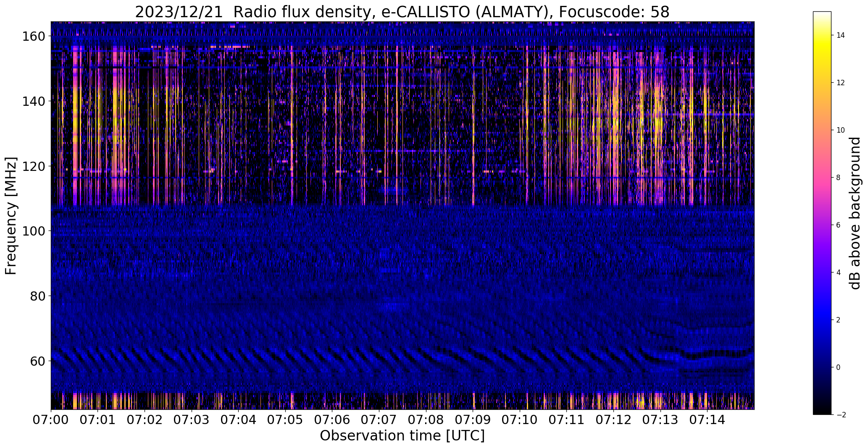Click the colorbar tick label 8
868x448 pixels.
(x=839, y=178)
